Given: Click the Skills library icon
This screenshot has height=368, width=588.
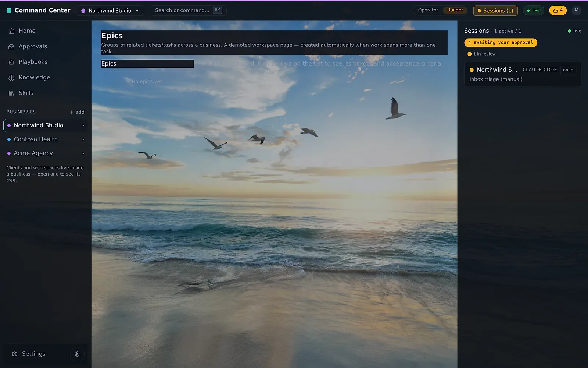Looking at the screenshot, I should tap(11, 93).
